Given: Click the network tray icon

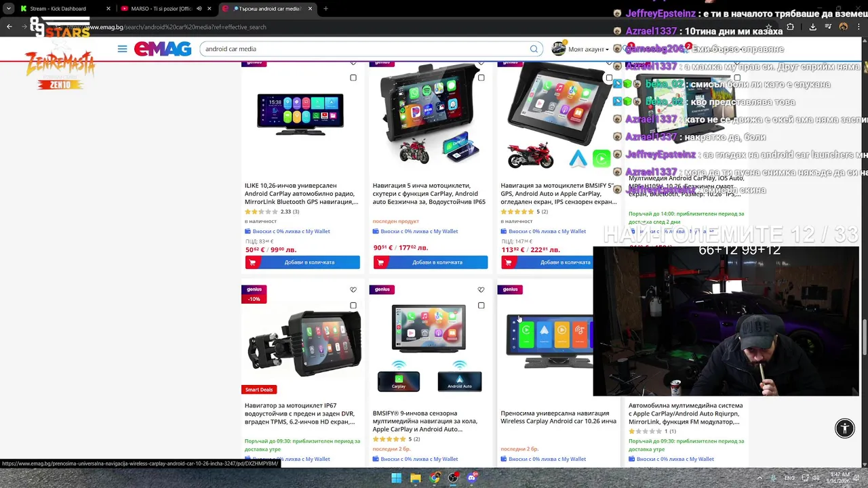Looking at the screenshot, I should tap(805, 478).
